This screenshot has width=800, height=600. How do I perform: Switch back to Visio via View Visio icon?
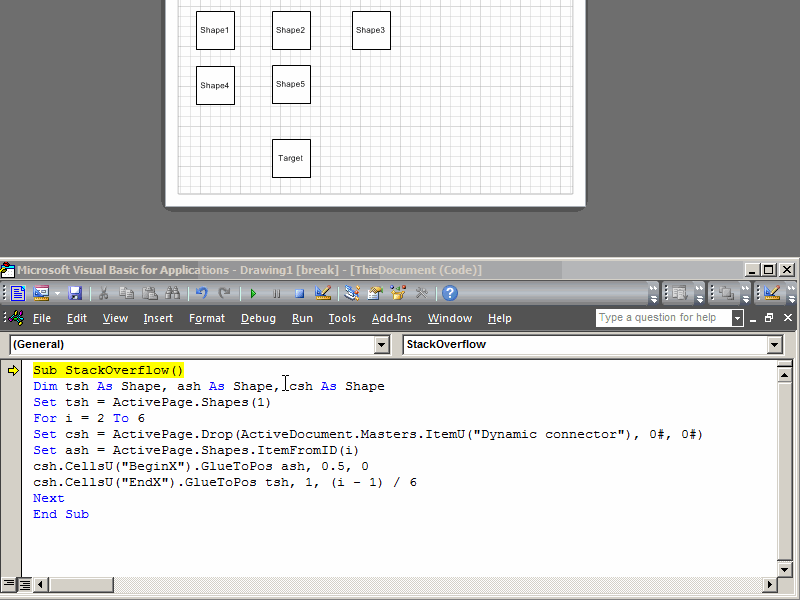tap(18, 293)
